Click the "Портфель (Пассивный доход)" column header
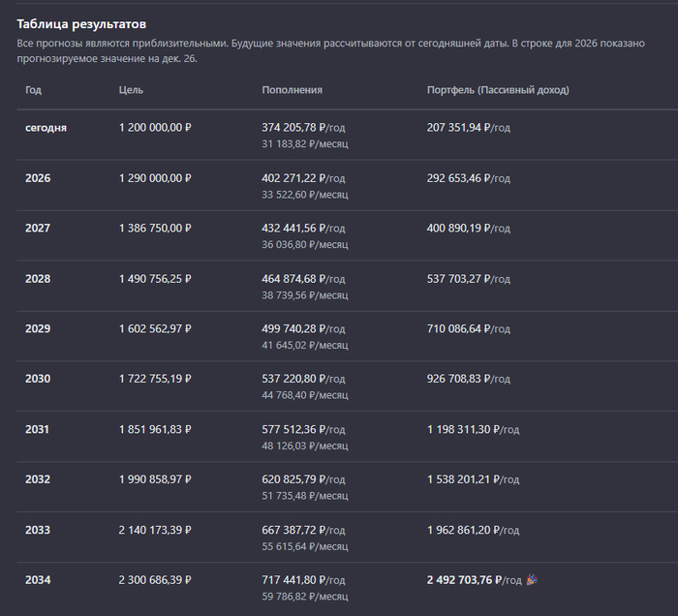This screenshot has height=616, width=678. (498, 90)
